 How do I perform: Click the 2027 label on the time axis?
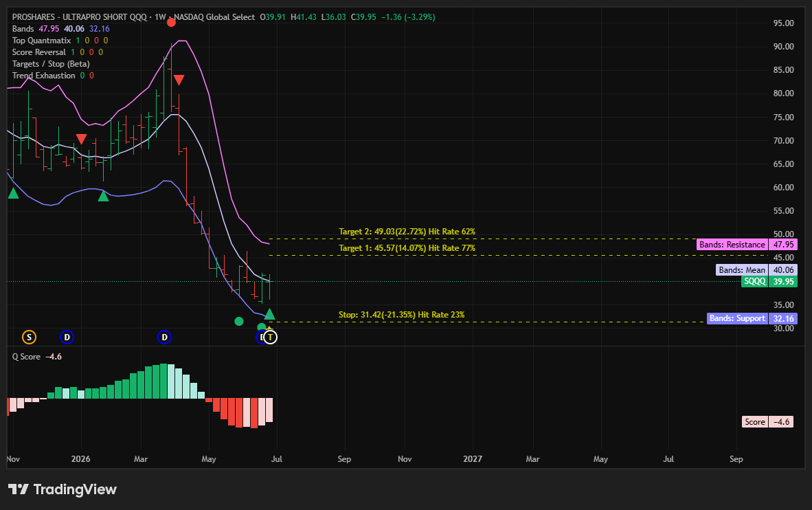(x=473, y=459)
